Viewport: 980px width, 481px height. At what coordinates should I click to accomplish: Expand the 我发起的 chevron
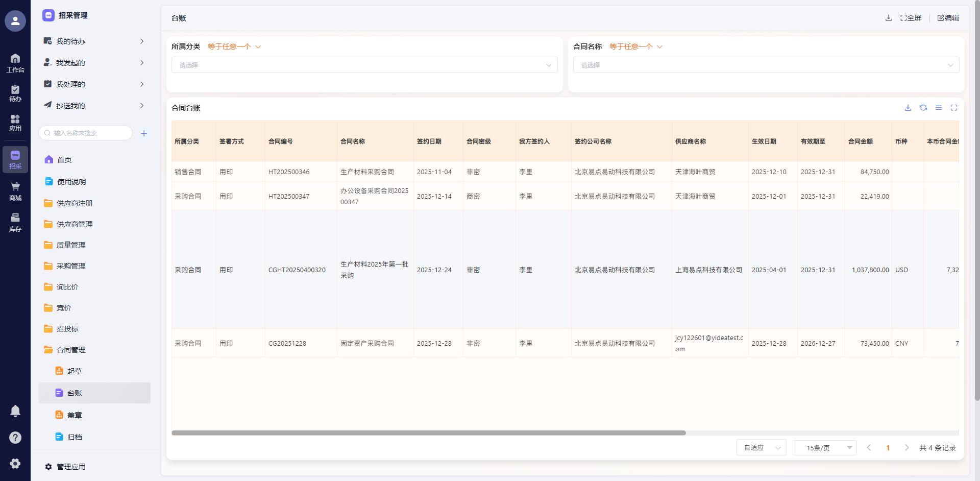pyautogui.click(x=142, y=63)
